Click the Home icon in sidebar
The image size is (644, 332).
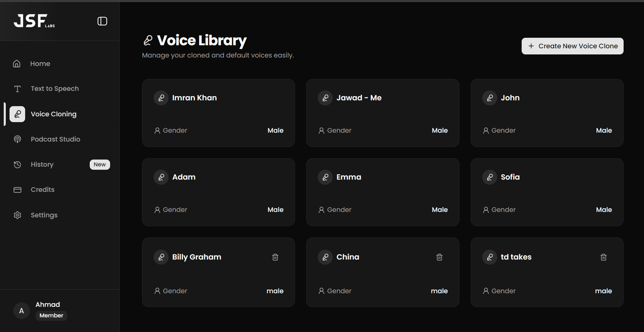coord(17,64)
